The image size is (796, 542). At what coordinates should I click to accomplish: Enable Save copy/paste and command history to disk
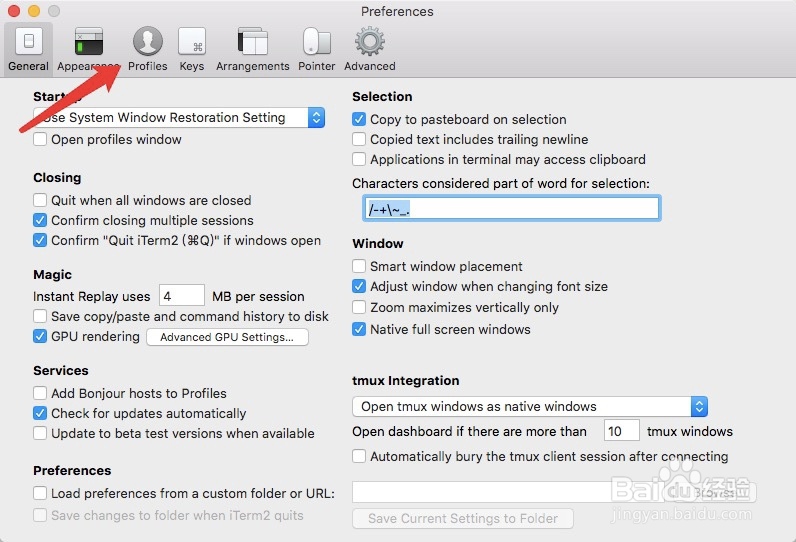40,316
